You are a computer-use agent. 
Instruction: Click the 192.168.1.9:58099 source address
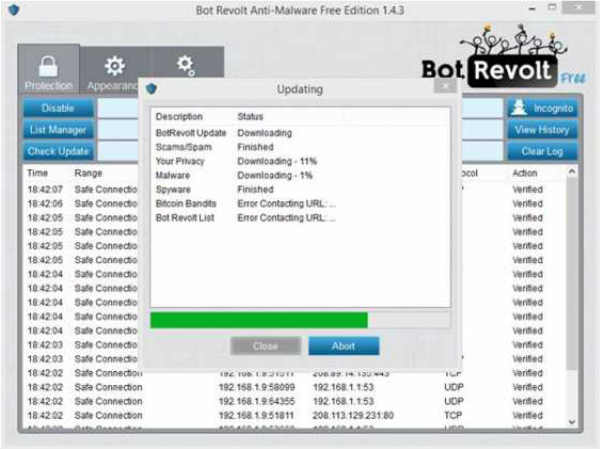click(x=257, y=387)
